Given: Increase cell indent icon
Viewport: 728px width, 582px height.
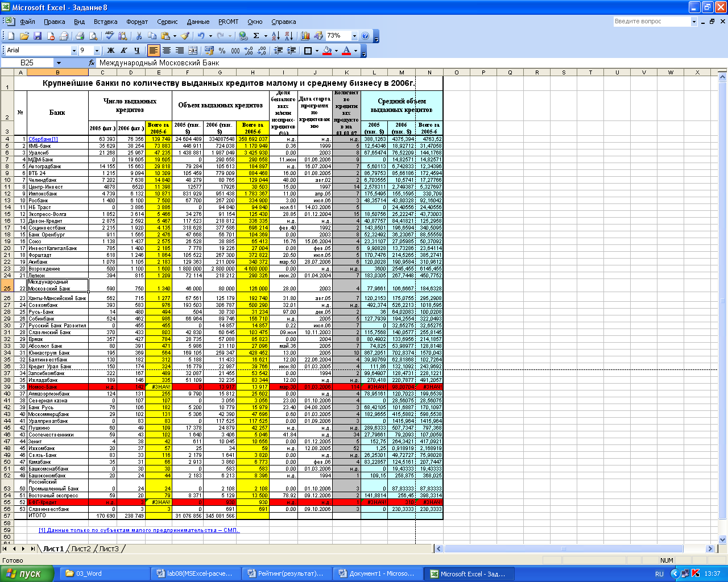Looking at the screenshot, I should pos(291,51).
